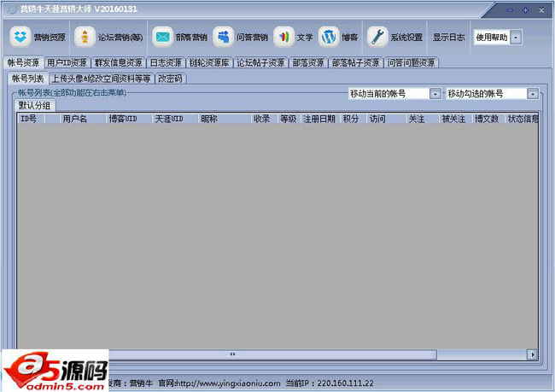Sort by the 收录 column header
Image resolution: width=555 pixels, height=392 pixels.
[264, 119]
